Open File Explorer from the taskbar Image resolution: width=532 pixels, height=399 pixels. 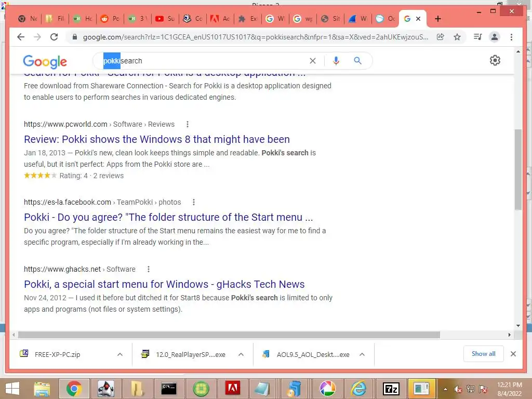pos(42,389)
